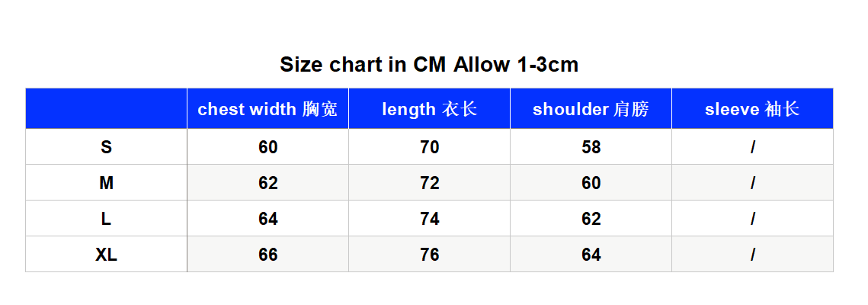Click chest width value 60 for S

(x=268, y=147)
